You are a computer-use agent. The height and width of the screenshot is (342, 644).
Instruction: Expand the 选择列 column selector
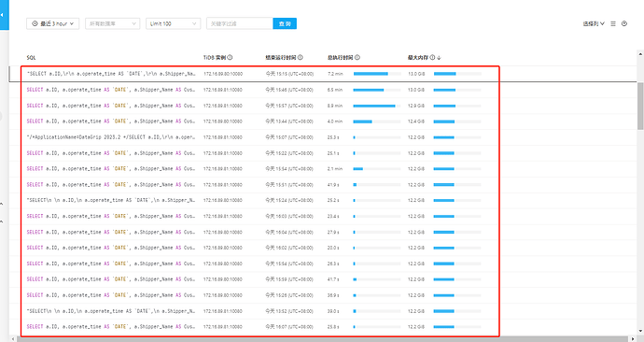[x=594, y=24]
